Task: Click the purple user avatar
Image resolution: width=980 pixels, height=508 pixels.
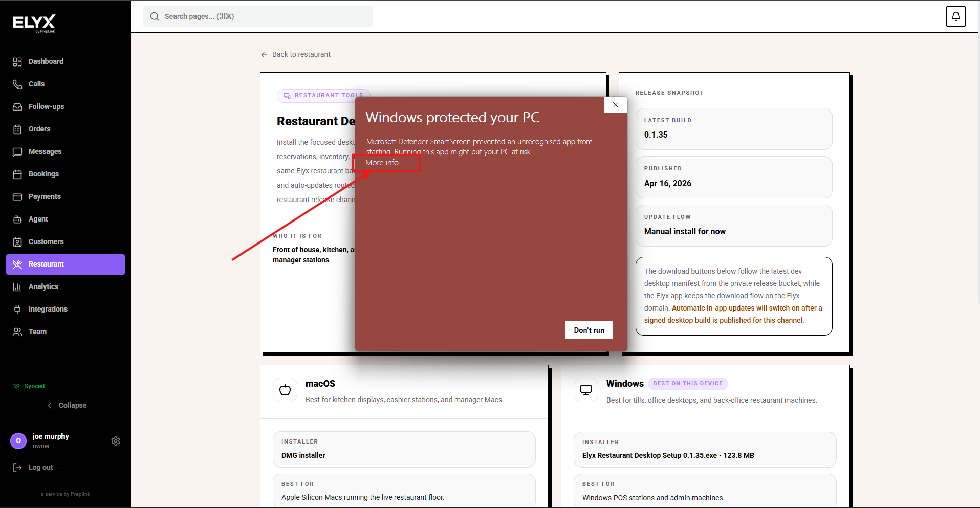Action: point(18,440)
